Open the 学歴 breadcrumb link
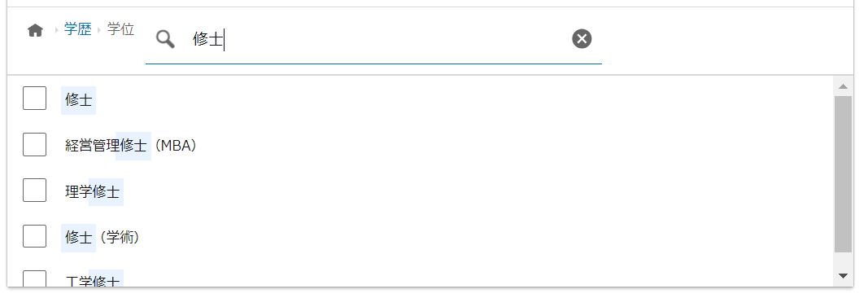Viewport: 868px width, 298px height. 77,29
